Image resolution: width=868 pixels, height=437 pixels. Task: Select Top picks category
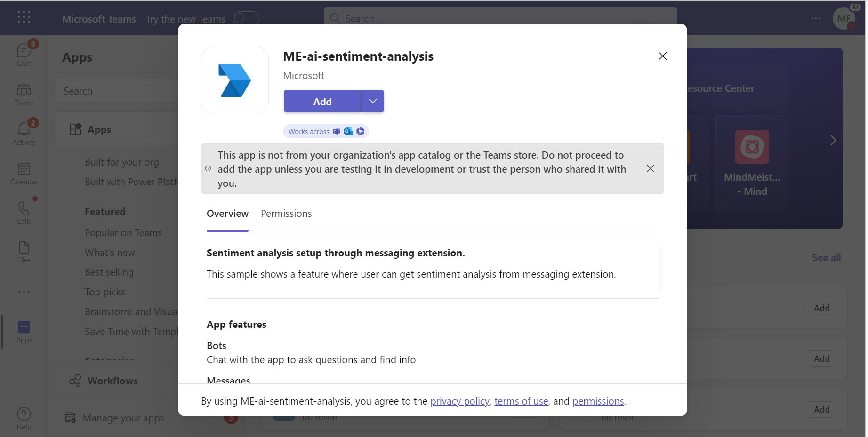pyautogui.click(x=105, y=292)
